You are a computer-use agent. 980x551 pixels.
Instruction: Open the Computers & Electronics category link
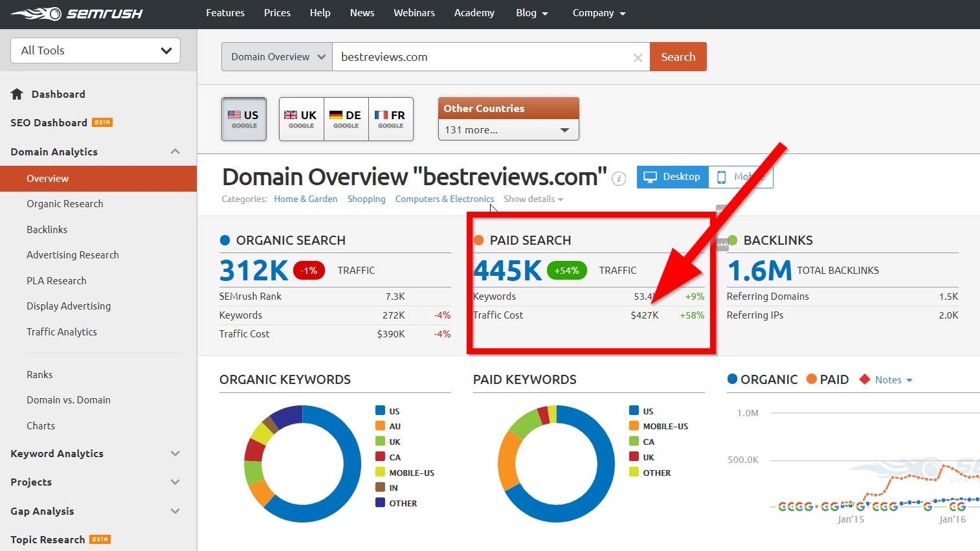pyautogui.click(x=444, y=199)
